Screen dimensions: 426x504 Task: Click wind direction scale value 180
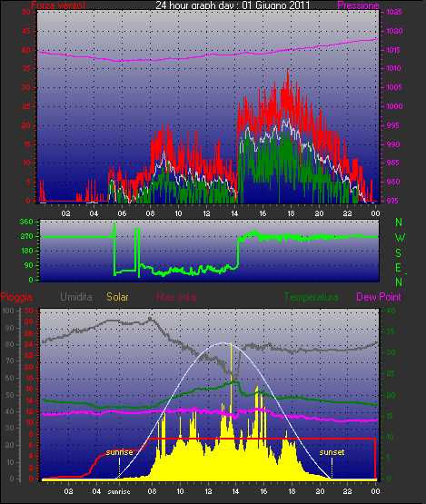[x=26, y=251]
